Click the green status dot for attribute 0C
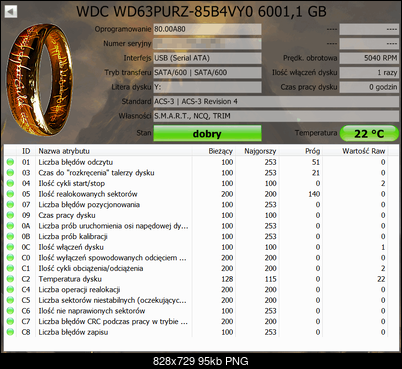 pyautogui.click(x=10, y=247)
